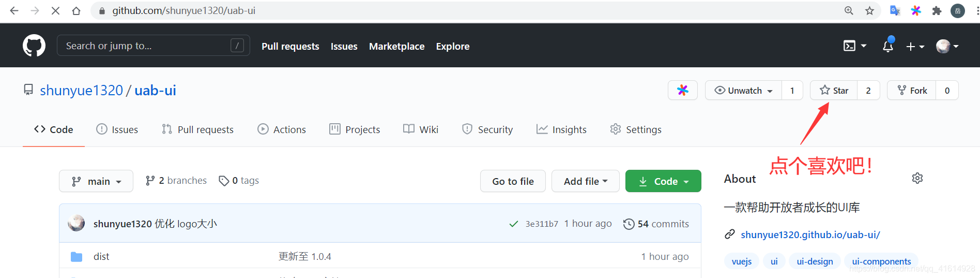The height and width of the screenshot is (278, 980).
Task: Focus the Search or jump to field
Action: pyautogui.click(x=154, y=46)
